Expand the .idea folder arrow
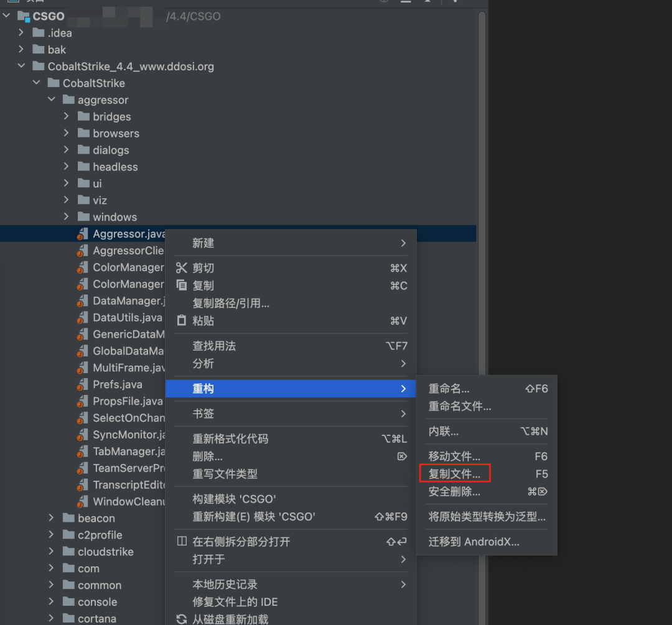The width and height of the screenshot is (672, 625). (x=21, y=32)
